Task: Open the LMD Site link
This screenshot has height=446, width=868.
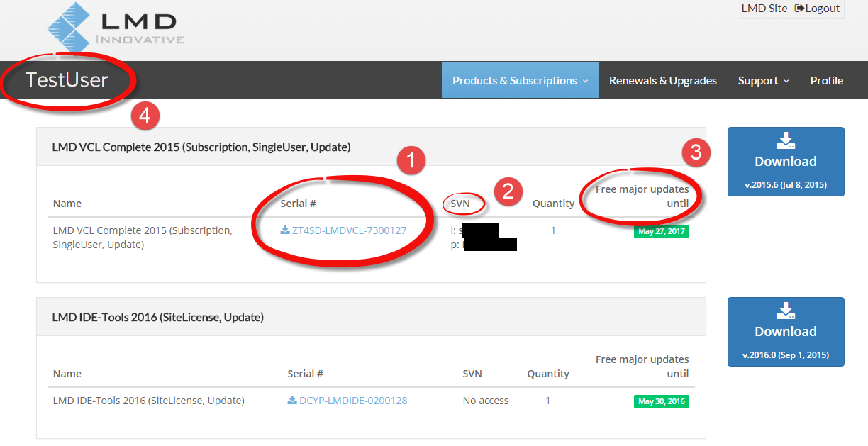Action: [x=764, y=9]
